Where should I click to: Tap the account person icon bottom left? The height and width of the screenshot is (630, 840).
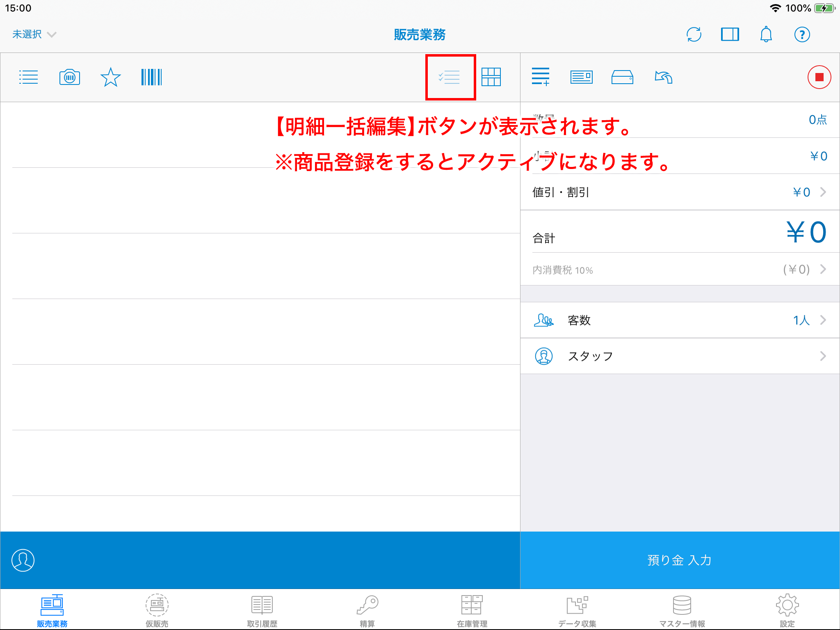pos(23,560)
